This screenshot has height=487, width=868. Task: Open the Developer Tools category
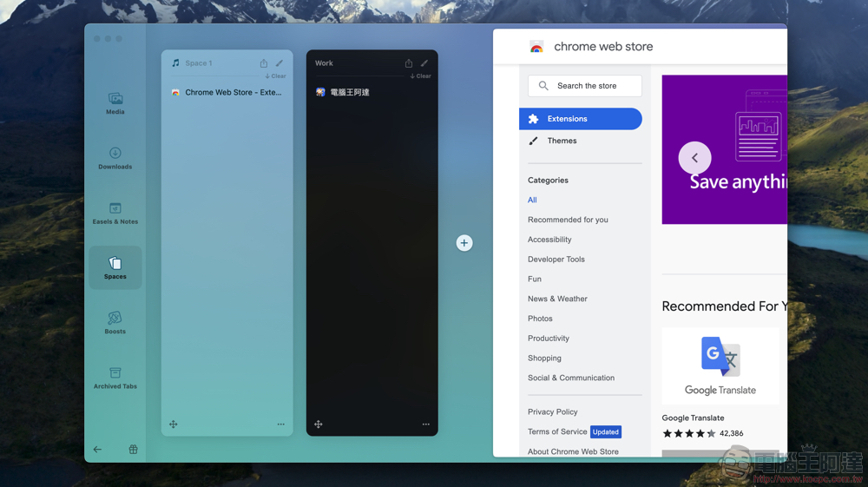(556, 259)
